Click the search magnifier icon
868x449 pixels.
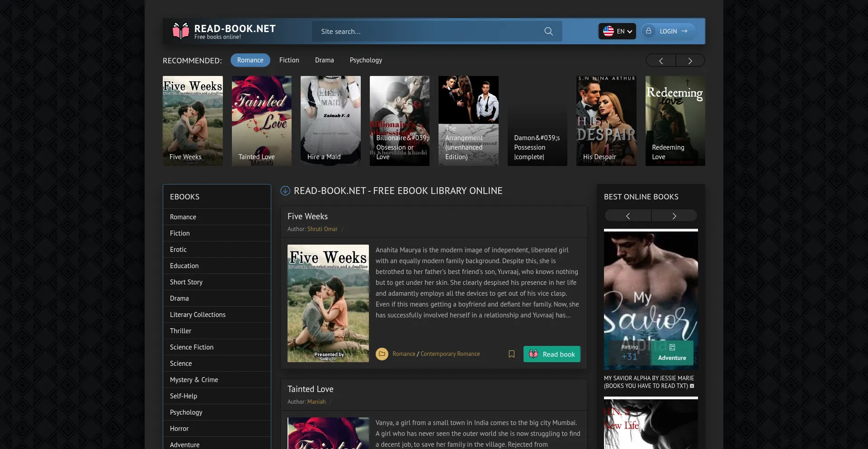548,31
